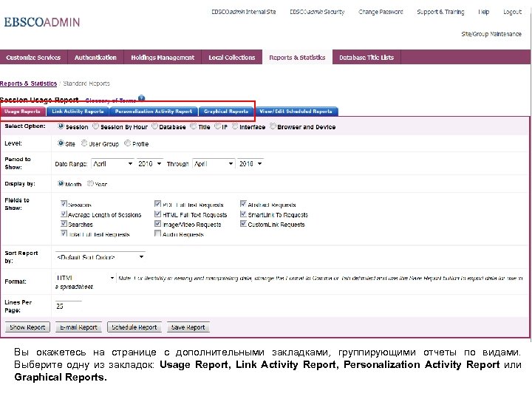This screenshot has width=532, height=399.
Task: Open the Glossary of Terms link
Action: [111, 100]
